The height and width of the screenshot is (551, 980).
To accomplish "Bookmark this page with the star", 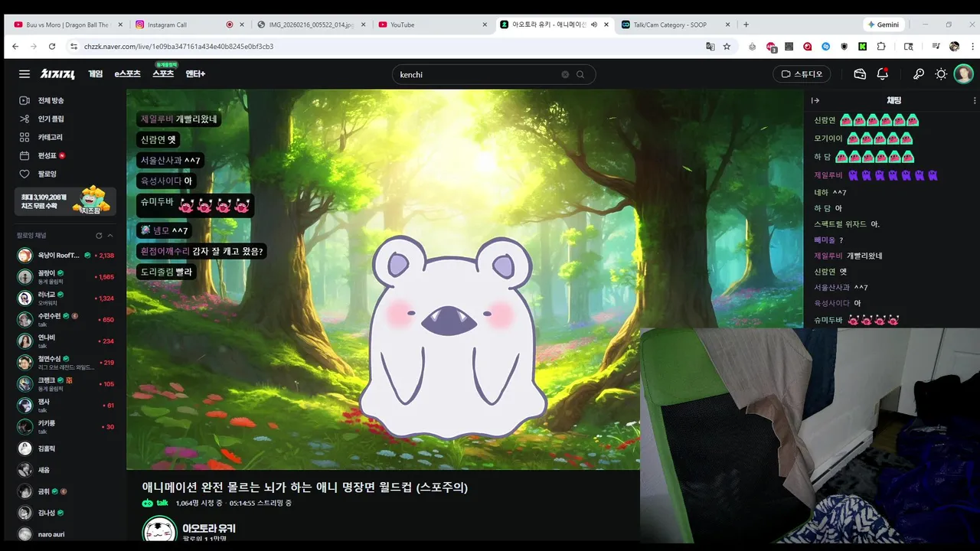I will click(x=727, y=47).
